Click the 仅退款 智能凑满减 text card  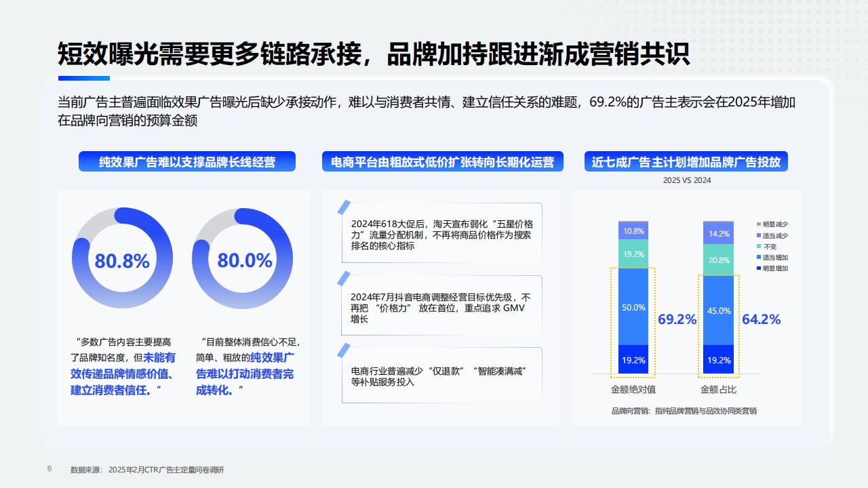point(441,375)
